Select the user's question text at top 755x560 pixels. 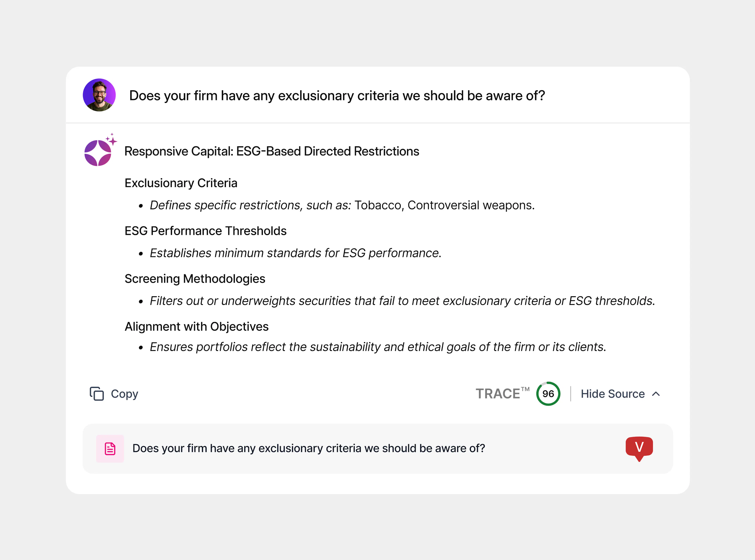coord(337,96)
